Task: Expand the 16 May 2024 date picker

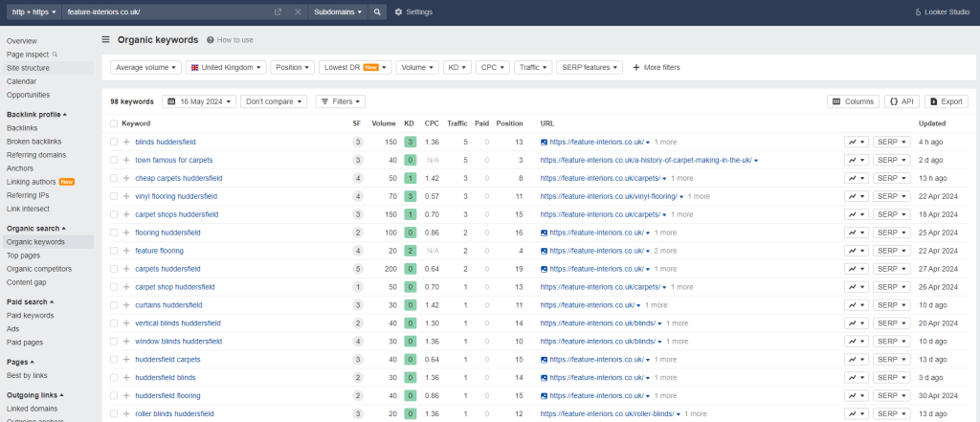Action: click(199, 101)
